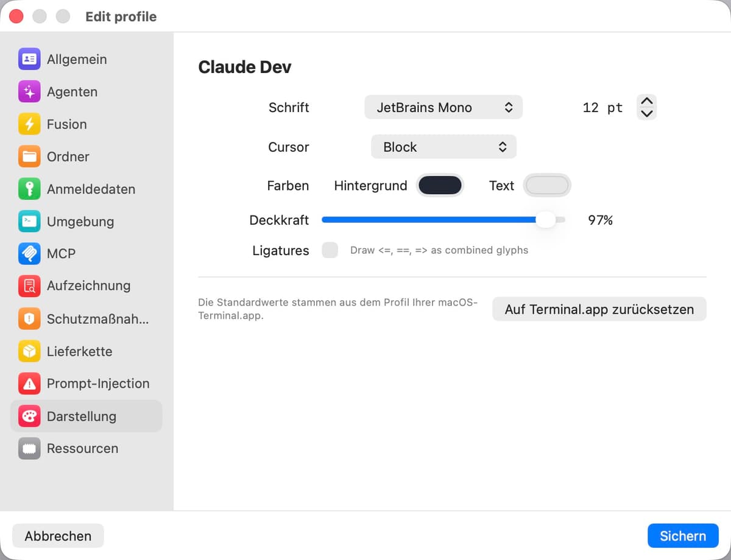Open the Lieferkette label in sidebar
This screenshot has width=731, height=560.
(x=79, y=351)
